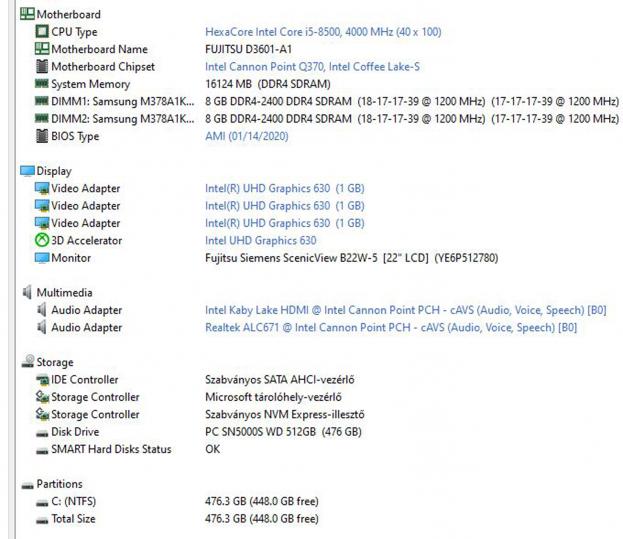Select the BIOS Type label
Viewport: 623px width, 539px height.
tap(75, 136)
